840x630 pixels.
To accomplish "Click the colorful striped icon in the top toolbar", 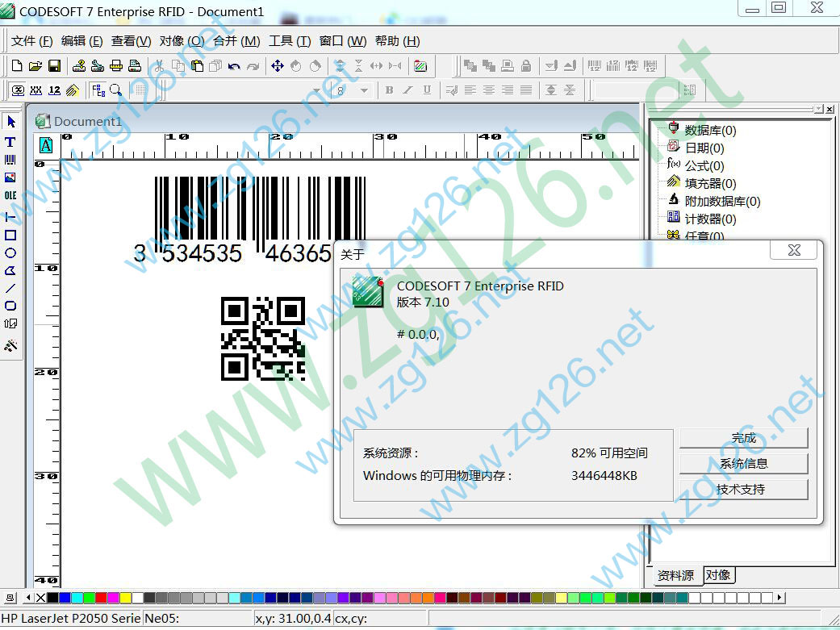I will pyautogui.click(x=420, y=66).
